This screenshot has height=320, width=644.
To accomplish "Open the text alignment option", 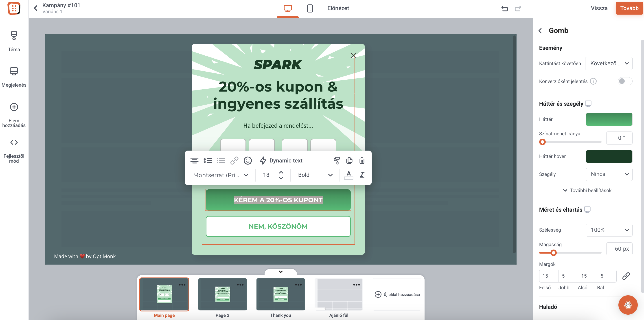I will (194, 160).
